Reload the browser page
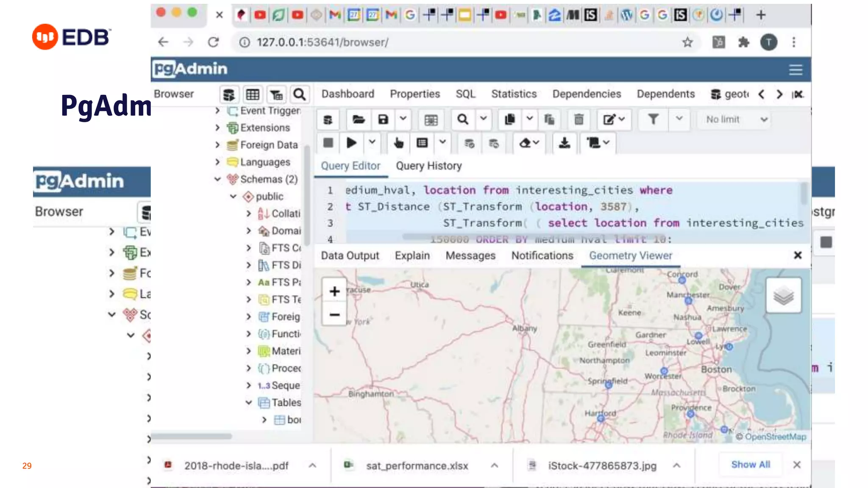The width and height of the screenshot is (868, 488). click(x=213, y=42)
